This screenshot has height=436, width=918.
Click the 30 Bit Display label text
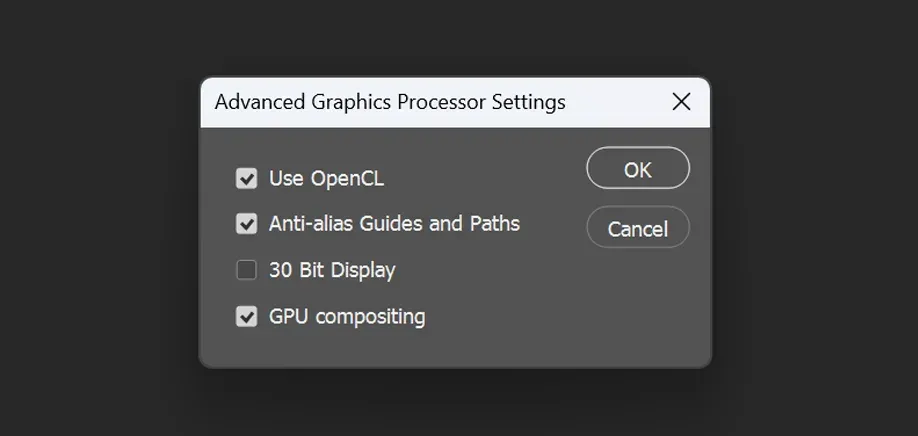(332, 270)
